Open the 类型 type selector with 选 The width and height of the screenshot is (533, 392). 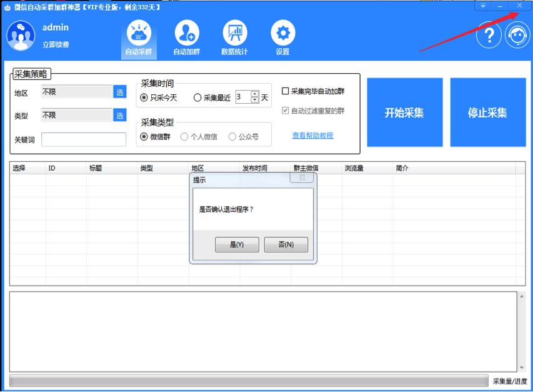120,115
